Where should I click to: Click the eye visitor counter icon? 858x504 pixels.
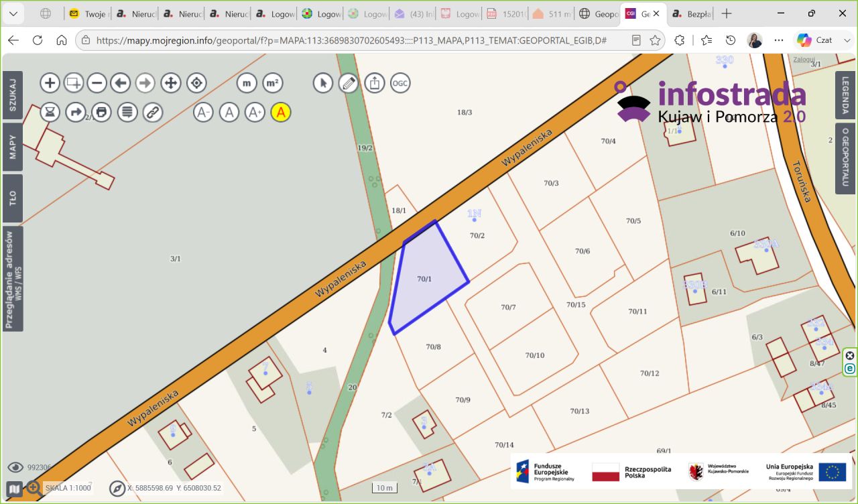15,468
